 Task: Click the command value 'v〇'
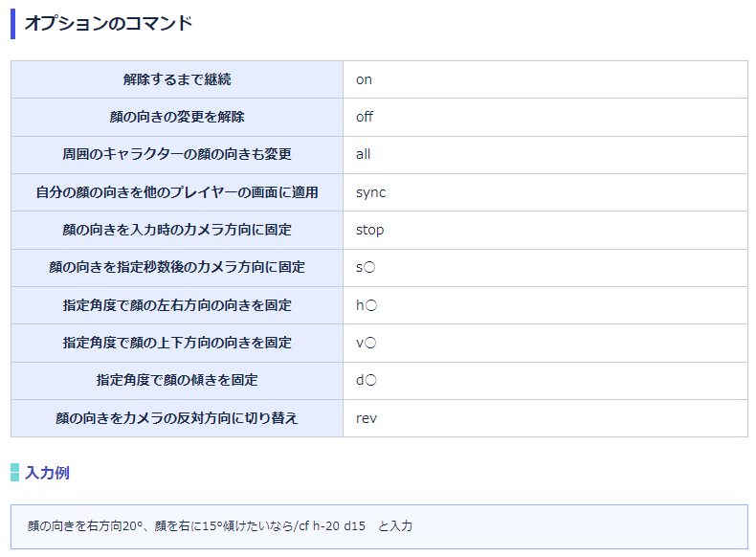[x=366, y=343]
